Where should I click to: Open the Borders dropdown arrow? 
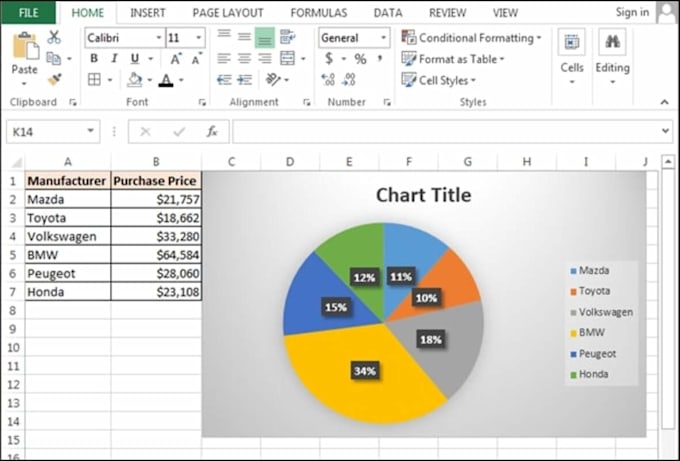tap(110, 80)
